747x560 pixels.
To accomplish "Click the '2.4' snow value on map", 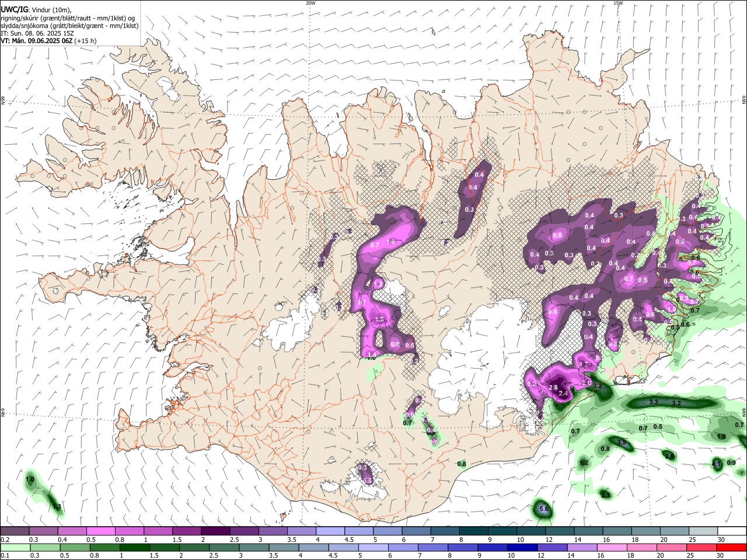I will pyautogui.click(x=563, y=395).
